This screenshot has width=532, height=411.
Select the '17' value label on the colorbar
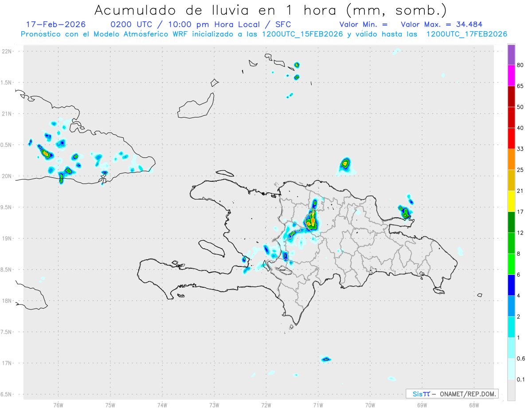point(520,212)
